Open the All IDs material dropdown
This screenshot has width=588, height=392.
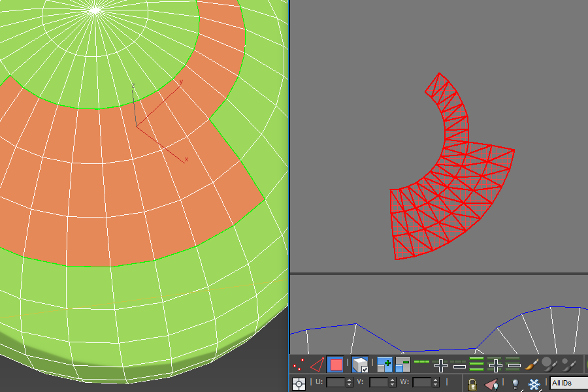coord(568,383)
